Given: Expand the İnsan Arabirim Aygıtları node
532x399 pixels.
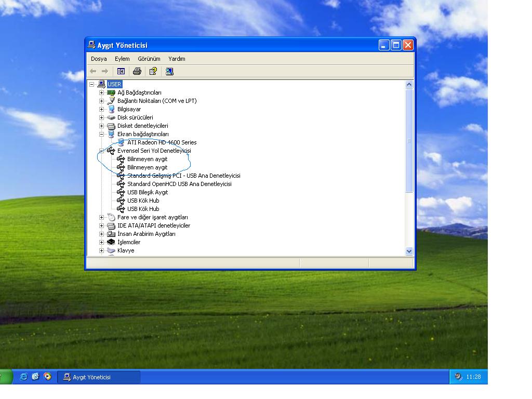Looking at the screenshot, I should click(x=101, y=234).
